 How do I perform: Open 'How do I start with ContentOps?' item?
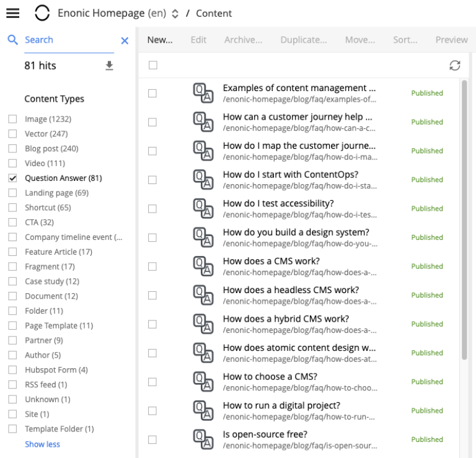290,175
